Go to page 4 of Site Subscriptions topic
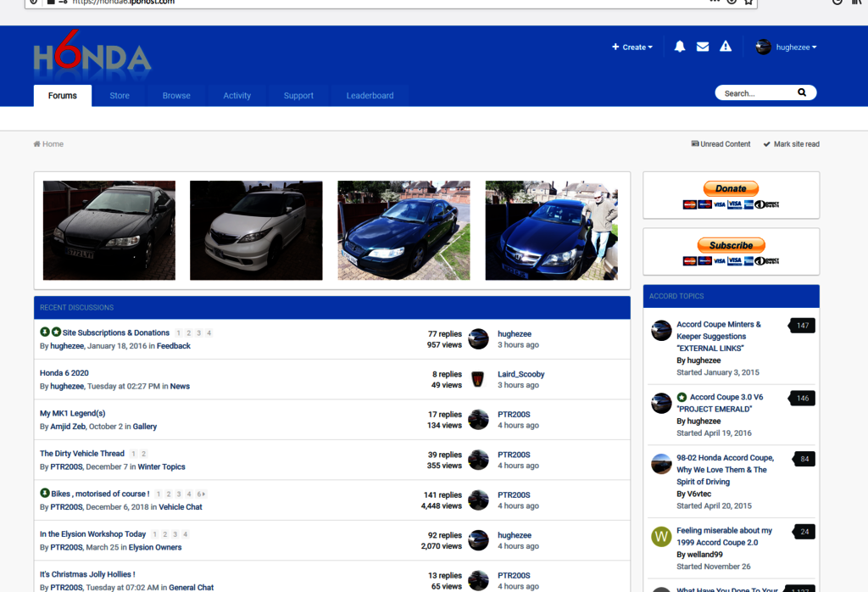The height and width of the screenshot is (592, 868). [x=209, y=332]
